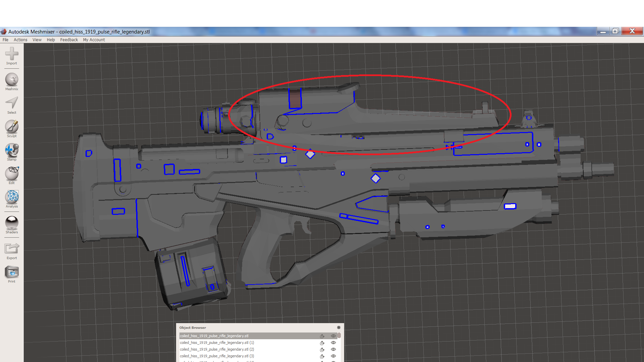
Task: Hide rifle object numbered (1)
Action: tap(333, 343)
